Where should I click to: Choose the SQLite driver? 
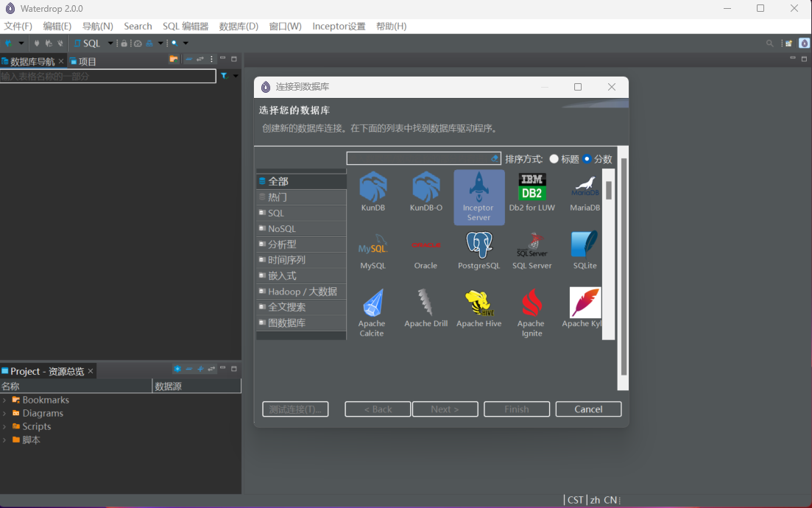585,250
